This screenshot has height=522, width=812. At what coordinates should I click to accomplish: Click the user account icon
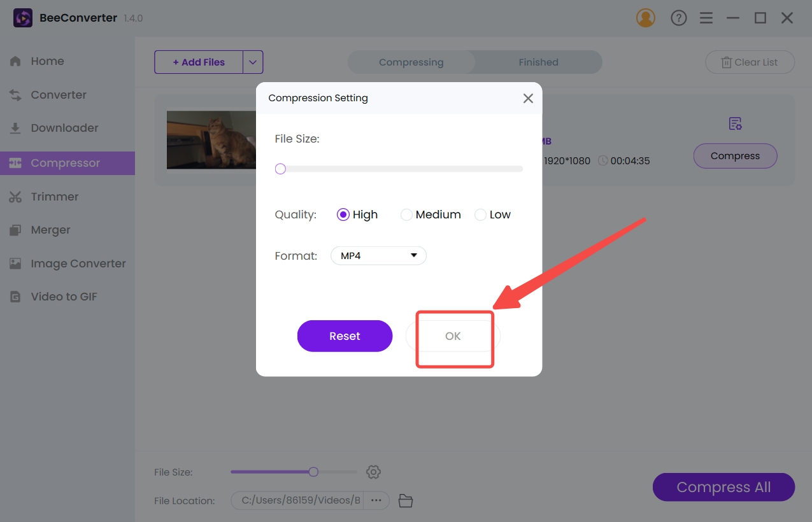pos(645,18)
